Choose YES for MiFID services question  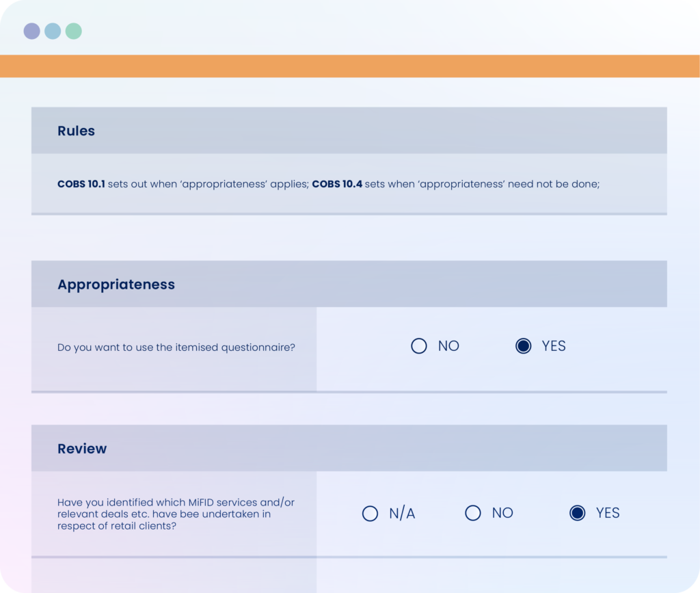tap(577, 513)
